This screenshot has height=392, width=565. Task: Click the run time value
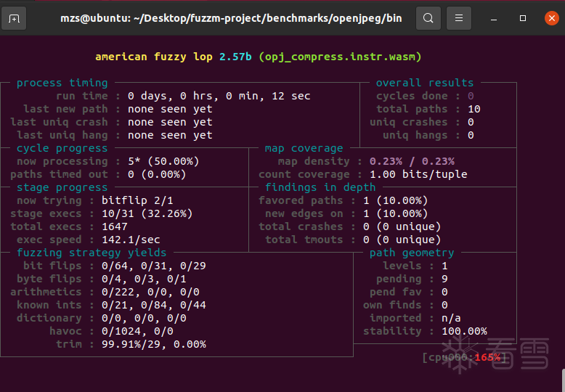219,96
